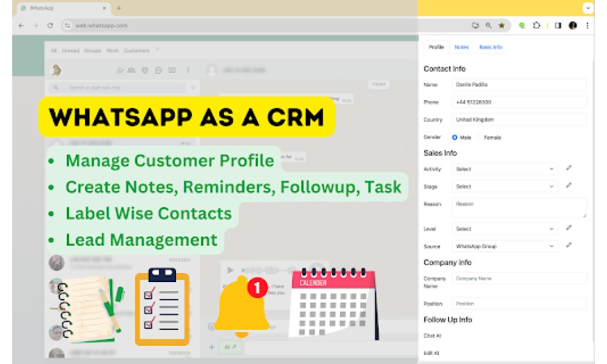Select Female gender radio button
This screenshot has width=607, height=364.
point(480,137)
